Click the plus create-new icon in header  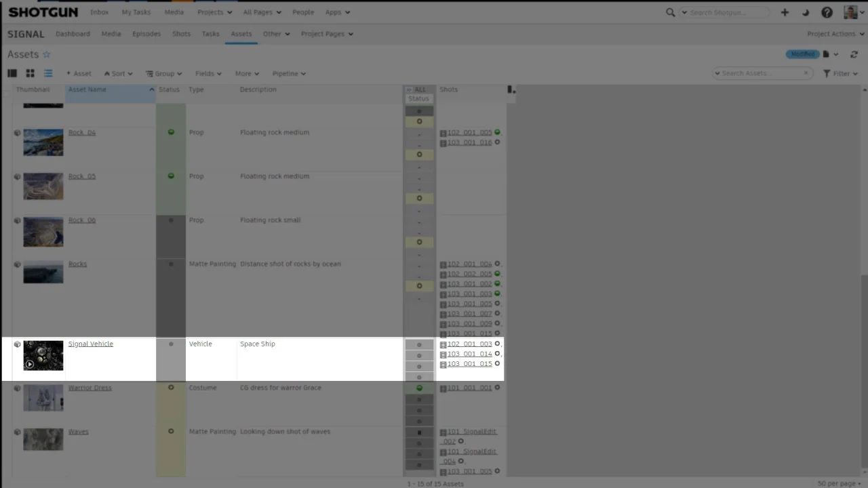click(785, 12)
